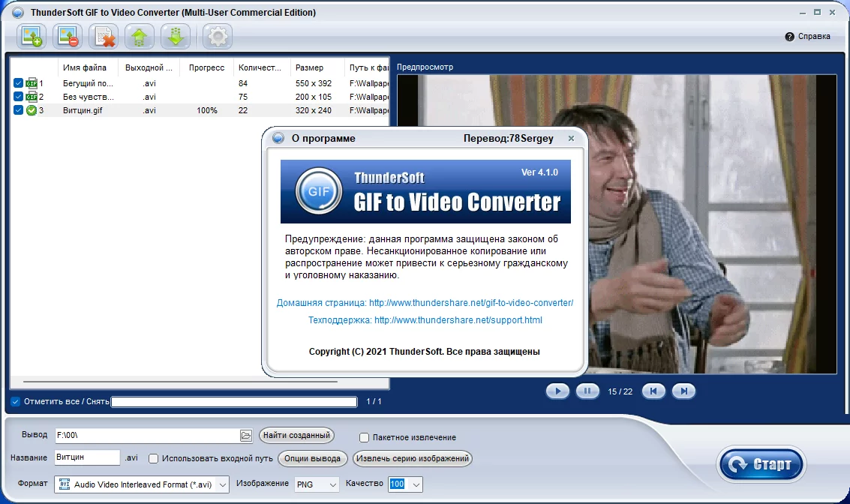The height and width of the screenshot is (504, 850).
Task: Click the 320 x 240 size cell
Action: 314,110
